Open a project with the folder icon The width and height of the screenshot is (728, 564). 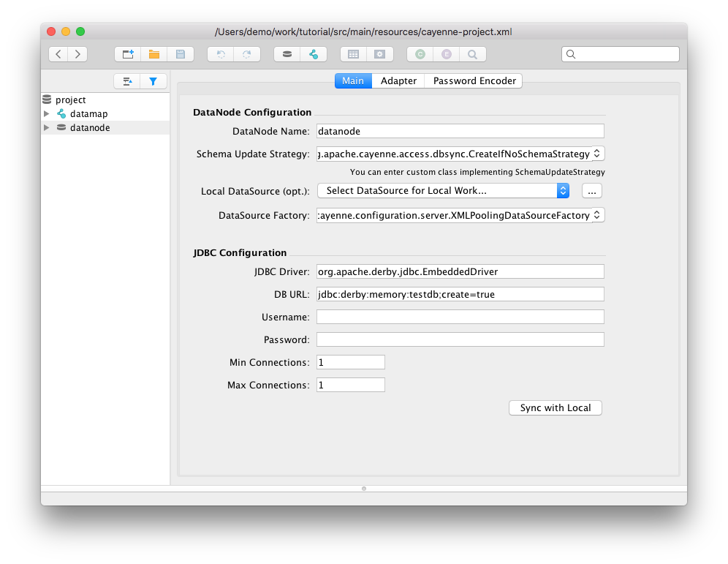[x=154, y=54]
